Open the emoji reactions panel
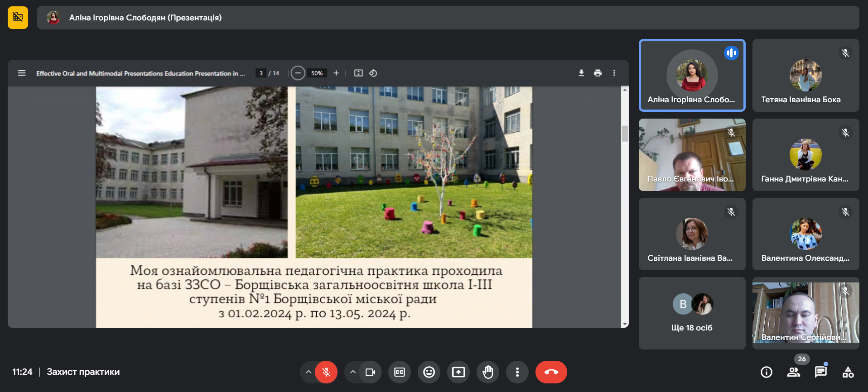Viewport: 868px width, 392px height. pos(429,372)
